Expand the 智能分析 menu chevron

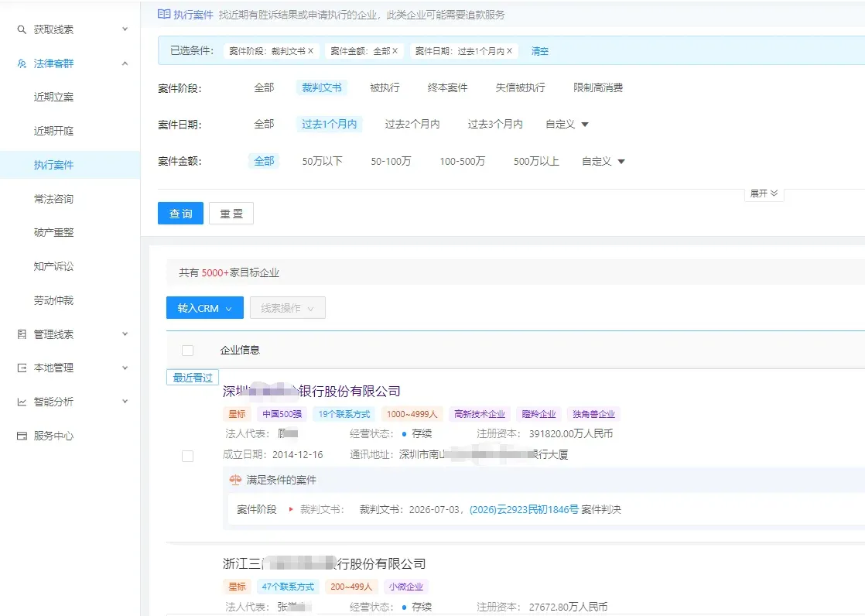click(125, 402)
